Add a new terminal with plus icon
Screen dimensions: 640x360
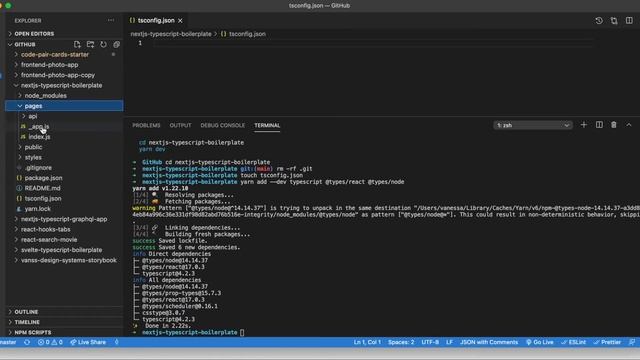tap(584, 125)
